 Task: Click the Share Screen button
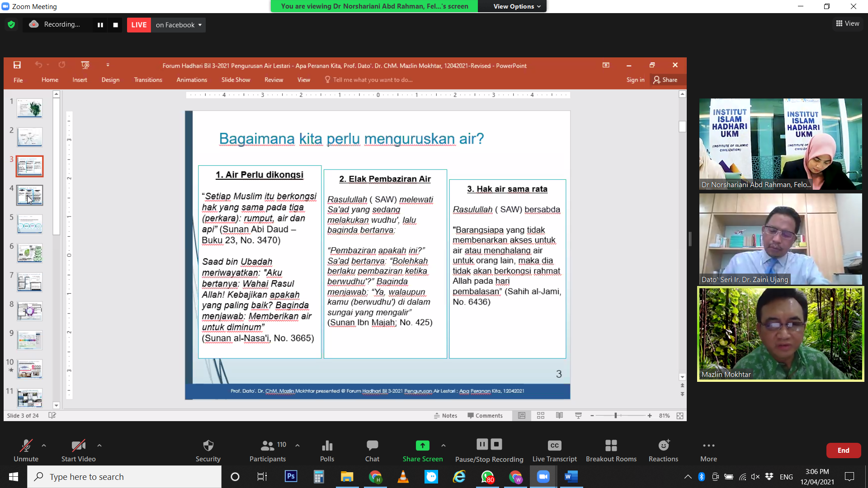click(x=422, y=450)
